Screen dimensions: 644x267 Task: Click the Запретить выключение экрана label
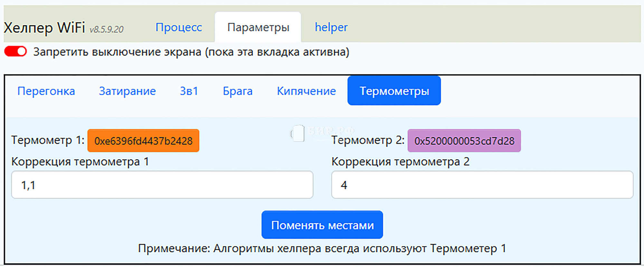point(191,52)
